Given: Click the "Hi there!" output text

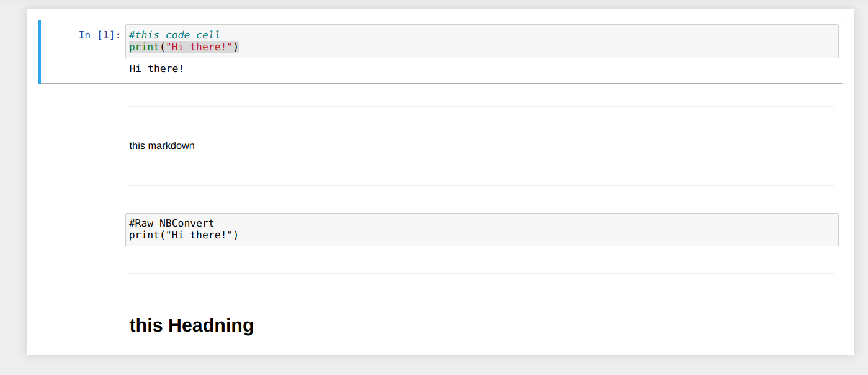Looking at the screenshot, I should [156, 69].
